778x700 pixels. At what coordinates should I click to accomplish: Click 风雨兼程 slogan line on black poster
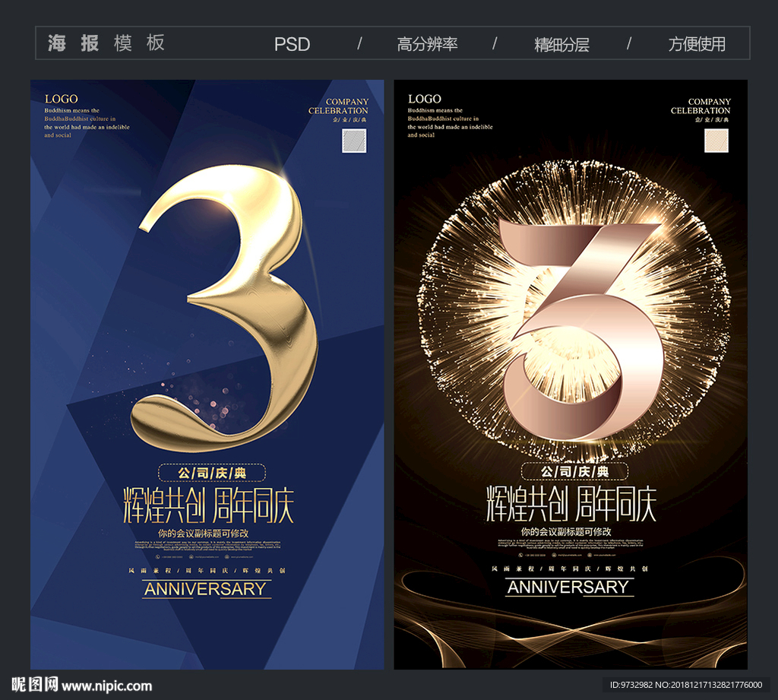[x=570, y=569]
